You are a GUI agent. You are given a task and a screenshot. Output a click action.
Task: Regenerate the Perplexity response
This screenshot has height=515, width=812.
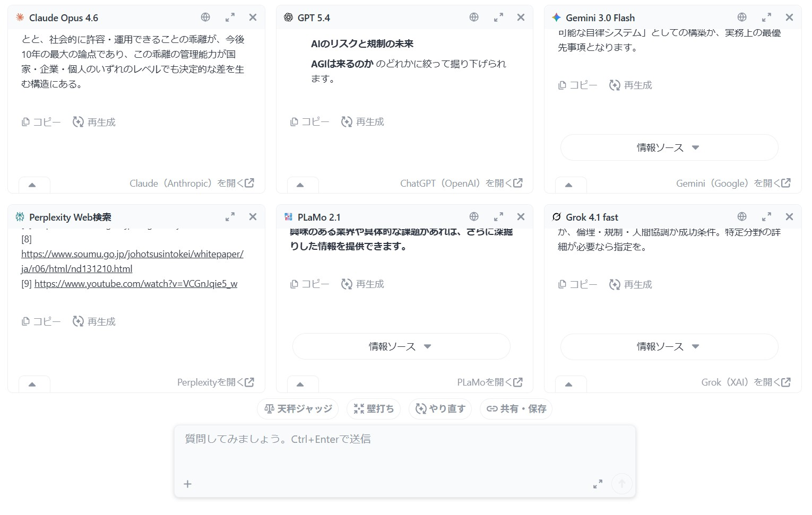point(94,321)
